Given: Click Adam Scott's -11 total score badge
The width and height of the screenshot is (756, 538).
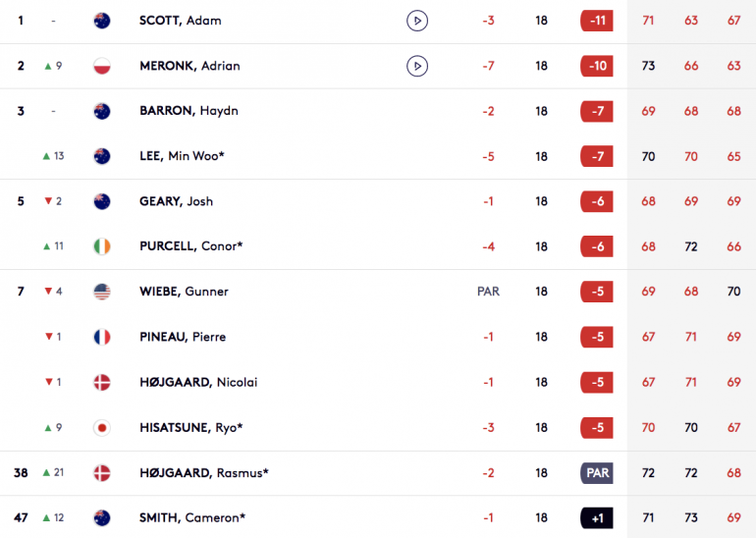Looking at the screenshot, I should click(x=597, y=21).
